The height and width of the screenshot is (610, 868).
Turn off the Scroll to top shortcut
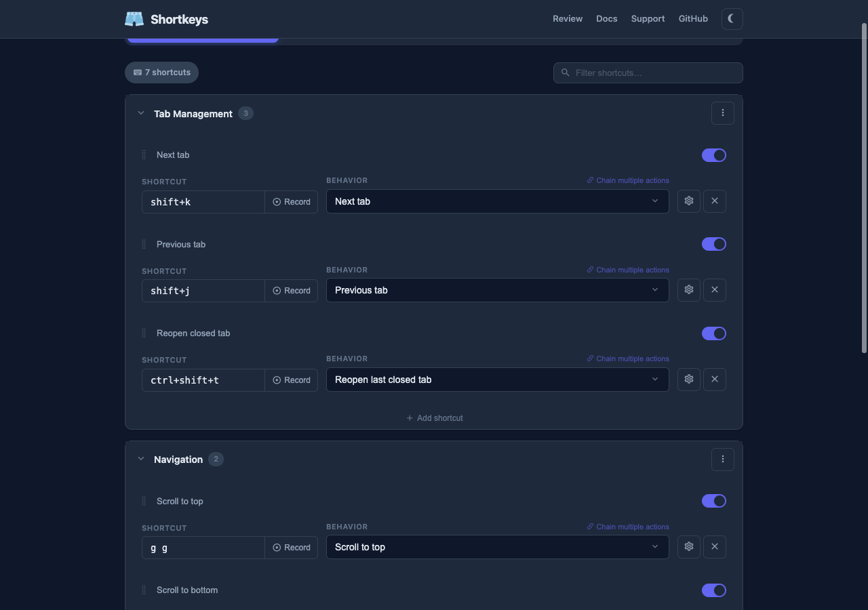point(713,501)
